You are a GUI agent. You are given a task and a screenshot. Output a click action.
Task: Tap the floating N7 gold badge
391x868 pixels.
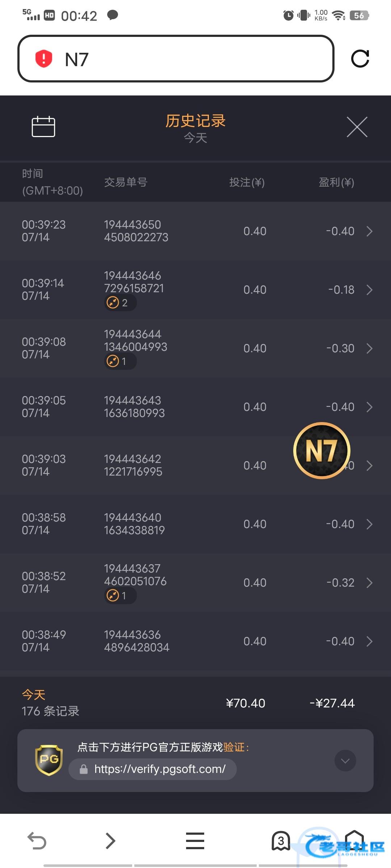point(321,450)
